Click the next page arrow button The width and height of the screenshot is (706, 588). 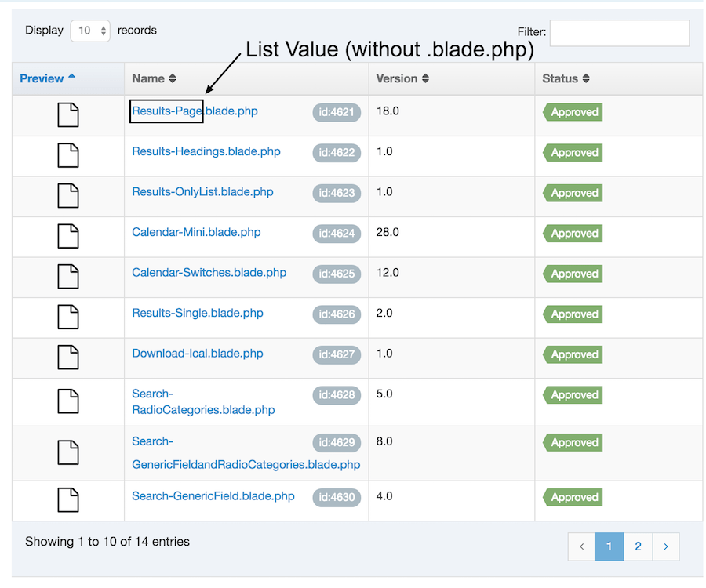pos(665,546)
